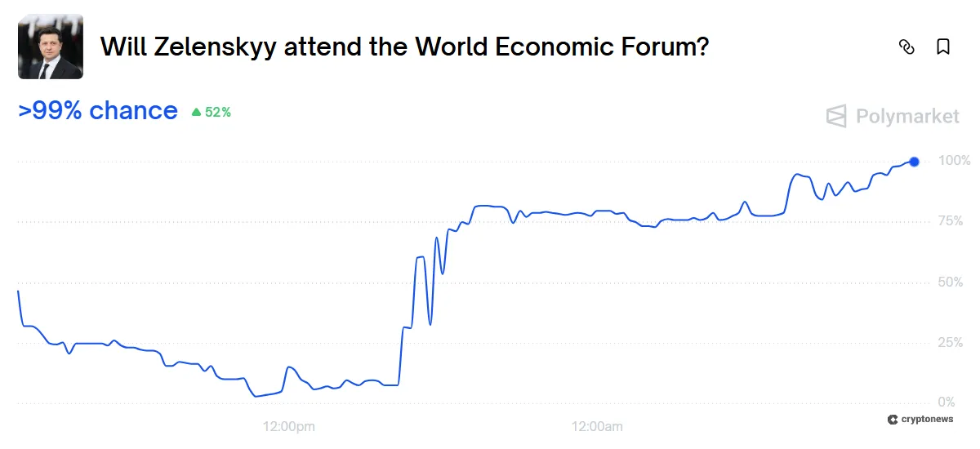The height and width of the screenshot is (449, 980).
Task: Bookmark this market with the bookmark icon
Action: click(x=943, y=47)
